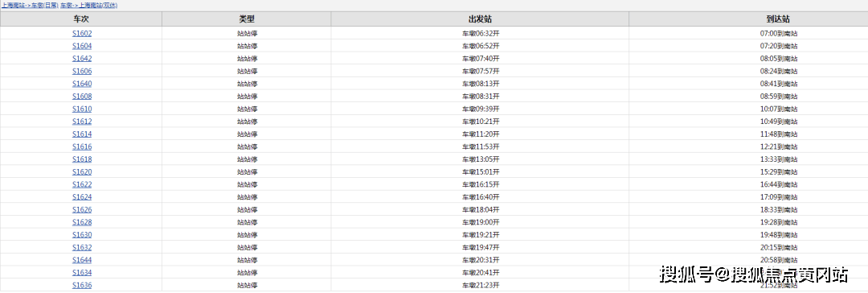View train S1644 details

point(82,260)
